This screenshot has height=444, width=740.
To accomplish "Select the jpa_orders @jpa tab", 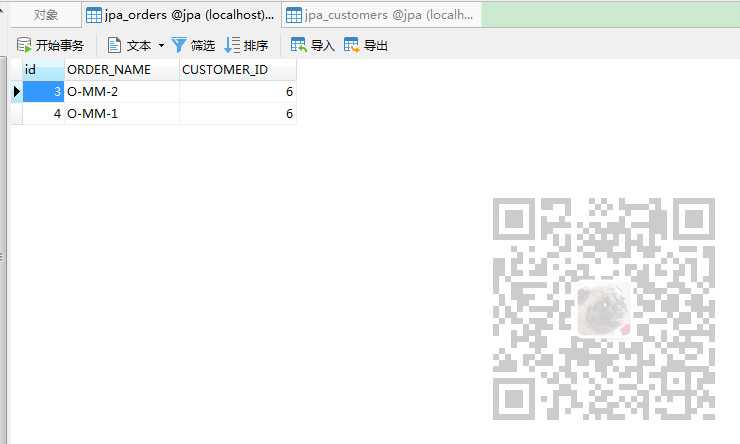I will (182, 15).
